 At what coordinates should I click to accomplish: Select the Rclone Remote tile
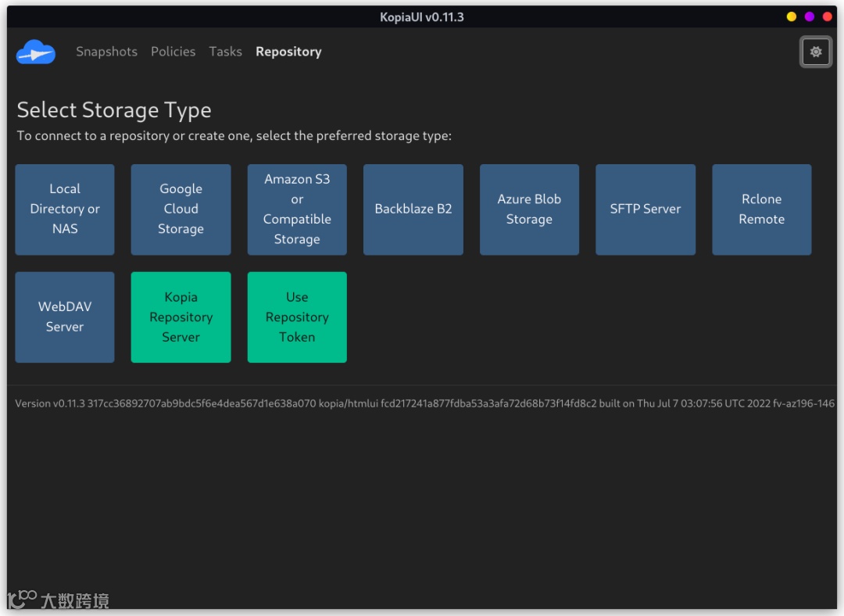coord(762,210)
